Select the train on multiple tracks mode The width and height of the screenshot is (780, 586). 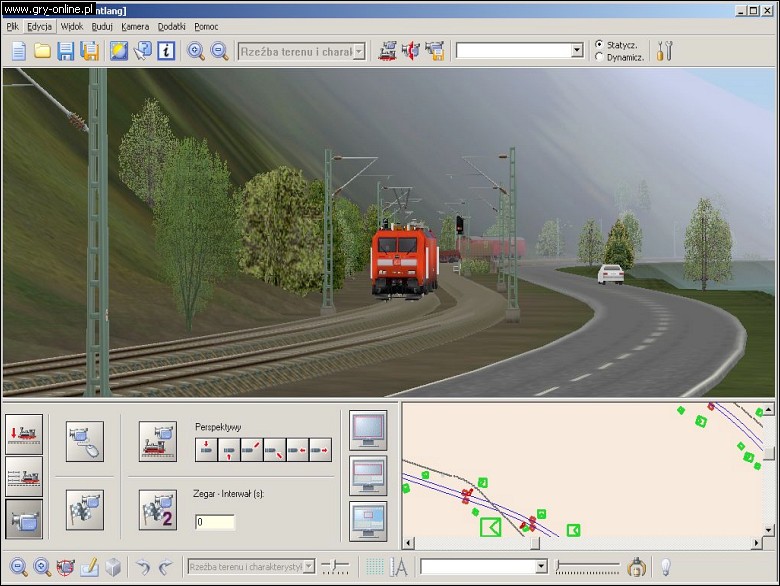point(24,477)
